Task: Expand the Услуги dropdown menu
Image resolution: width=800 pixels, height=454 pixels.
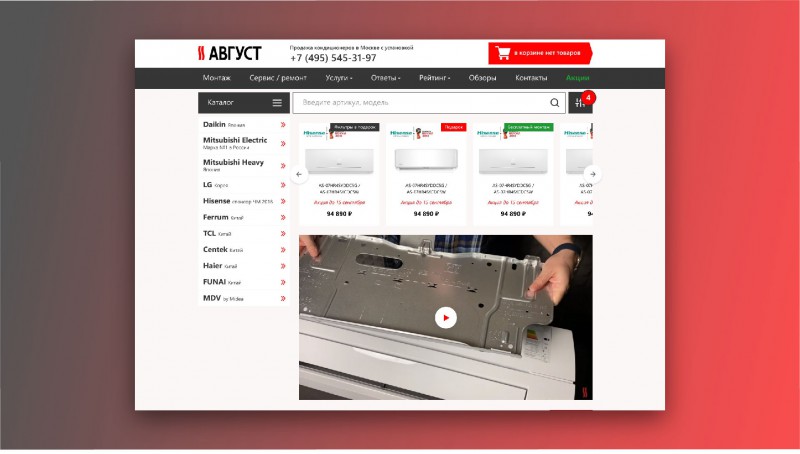Action: pos(339,78)
